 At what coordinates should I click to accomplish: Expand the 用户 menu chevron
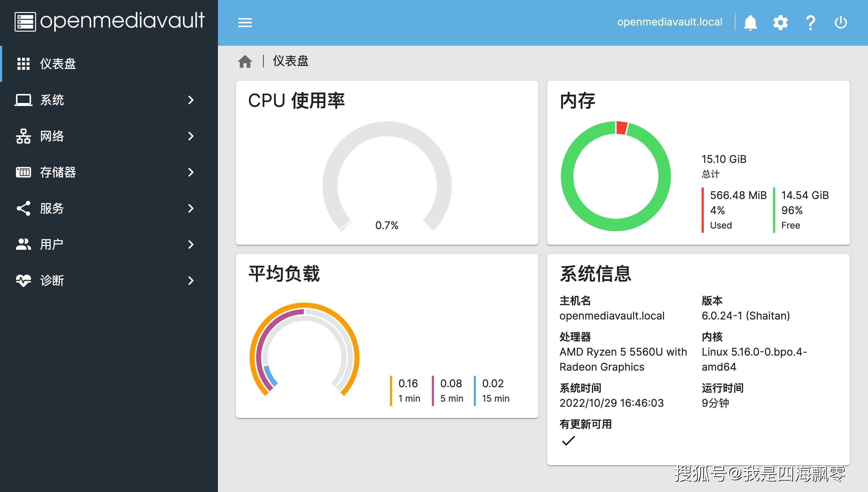[191, 245]
